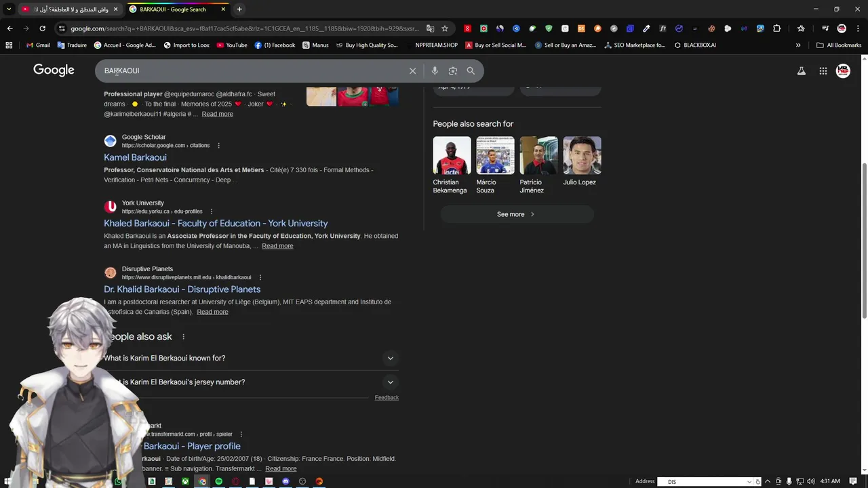Viewport: 868px width, 488px height.
Task: Start a voice search with the microphone
Action: [435, 70]
